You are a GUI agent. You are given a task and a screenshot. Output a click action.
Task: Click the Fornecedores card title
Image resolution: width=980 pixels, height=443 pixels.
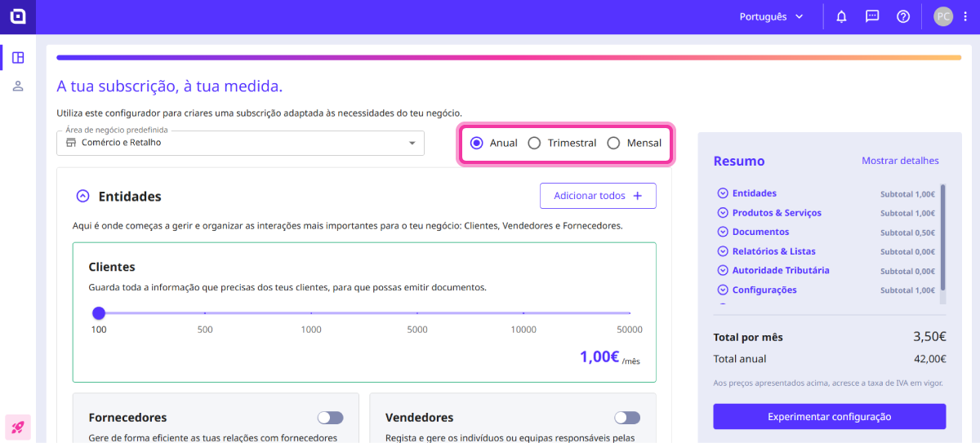click(x=127, y=417)
